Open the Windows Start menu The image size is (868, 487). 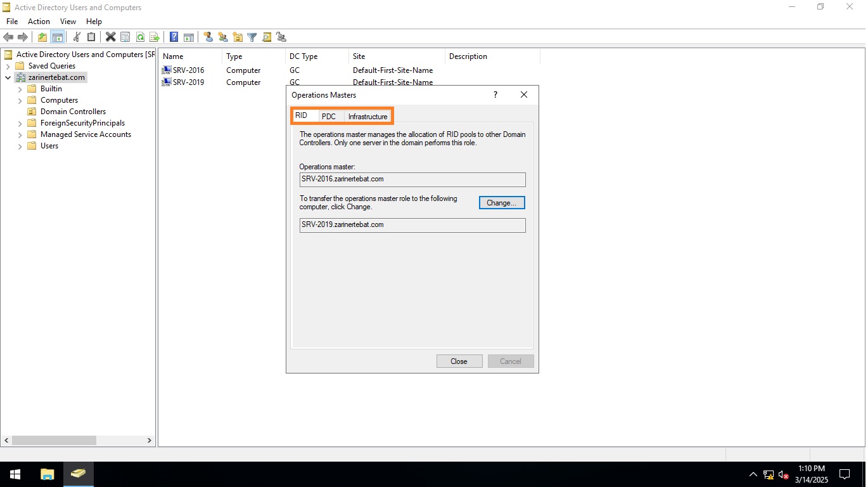click(15, 474)
